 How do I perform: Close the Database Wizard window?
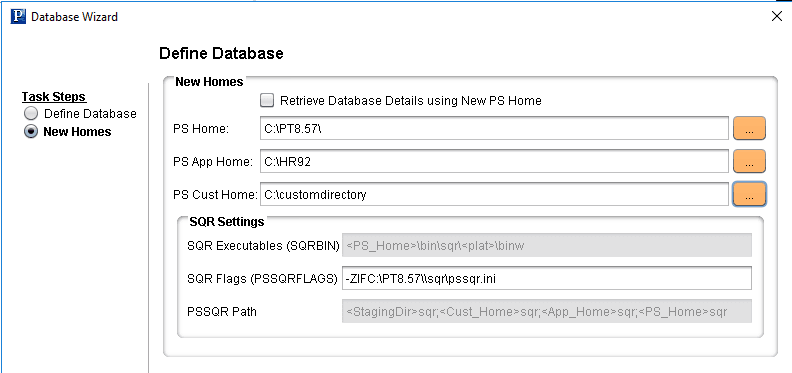point(777,16)
